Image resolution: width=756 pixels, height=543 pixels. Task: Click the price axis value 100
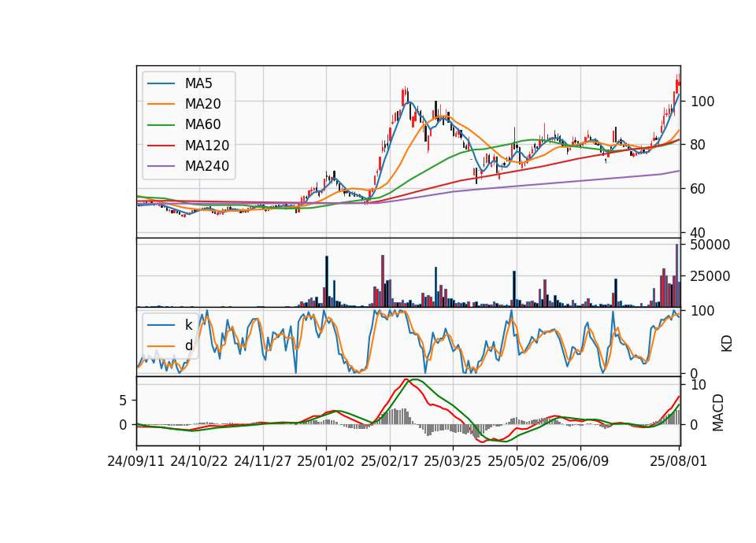[702, 102]
